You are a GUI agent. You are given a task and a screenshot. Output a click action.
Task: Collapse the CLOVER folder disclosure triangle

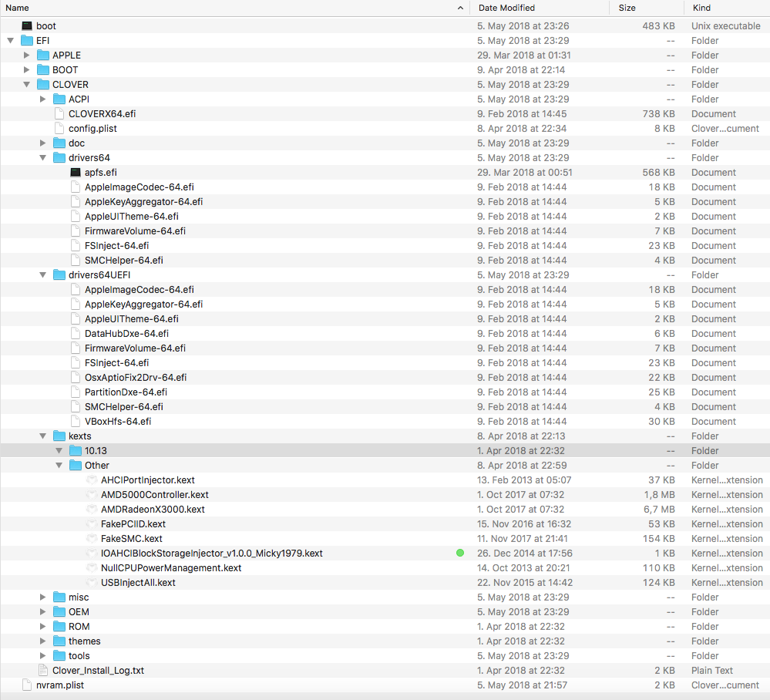click(x=26, y=85)
